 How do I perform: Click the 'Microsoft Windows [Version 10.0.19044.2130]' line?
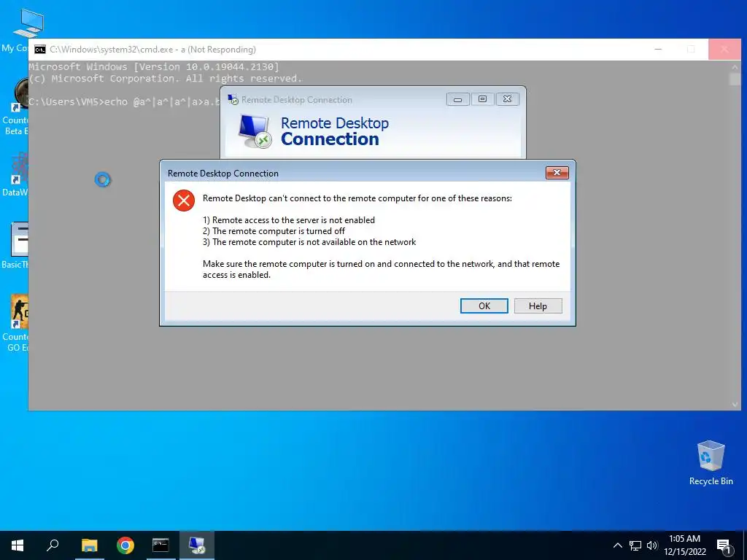[x=154, y=66]
